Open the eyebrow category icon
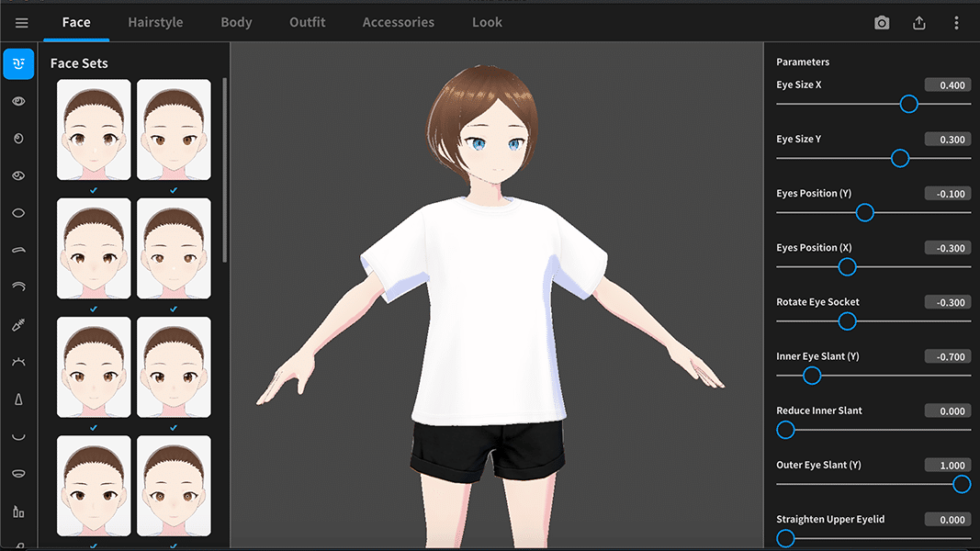 point(18,250)
